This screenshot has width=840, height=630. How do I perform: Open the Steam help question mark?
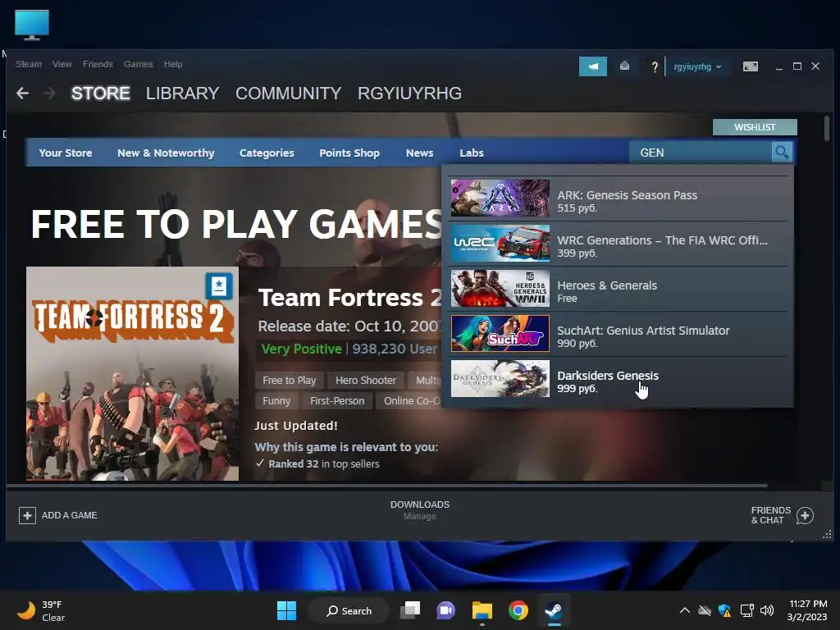click(x=654, y=66)
